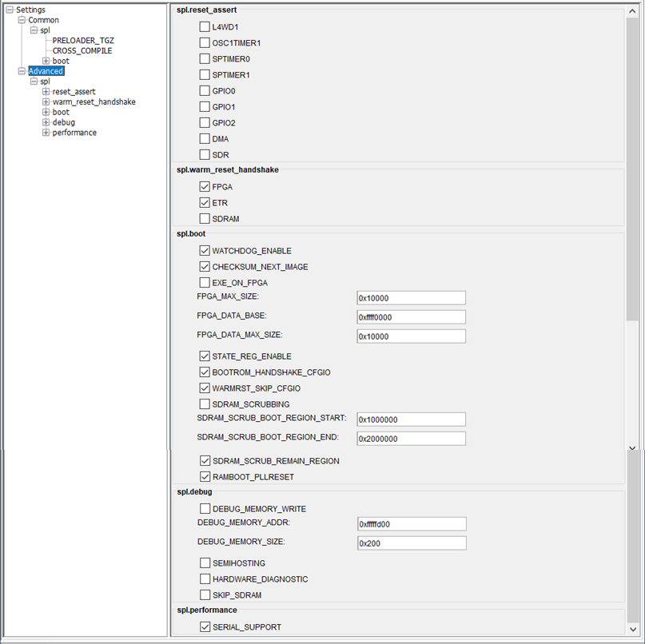Image resolution: width=645 pixels, height=644 pixels.
Task: Collapse the root Settings node
Action: (x=10, y=10)
